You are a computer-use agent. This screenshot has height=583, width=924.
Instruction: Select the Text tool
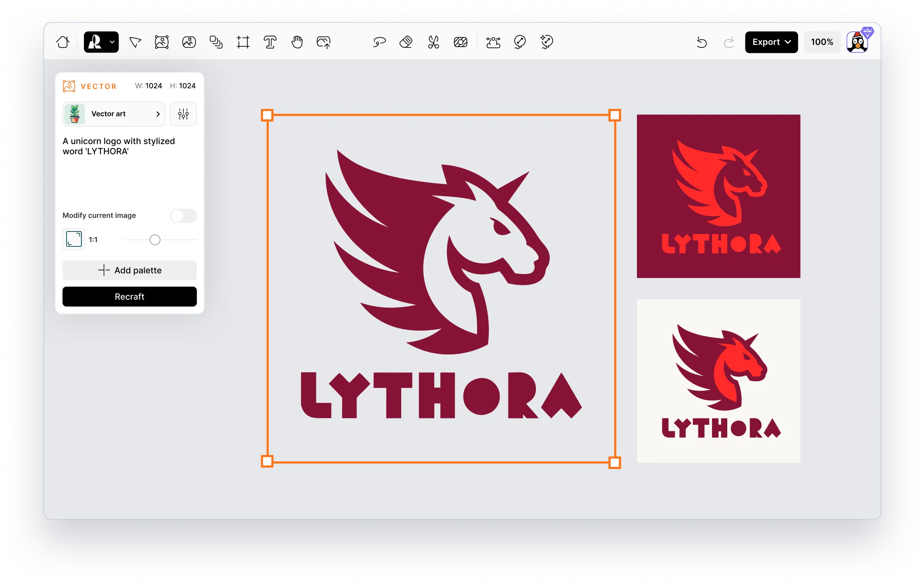coord(270,42)
